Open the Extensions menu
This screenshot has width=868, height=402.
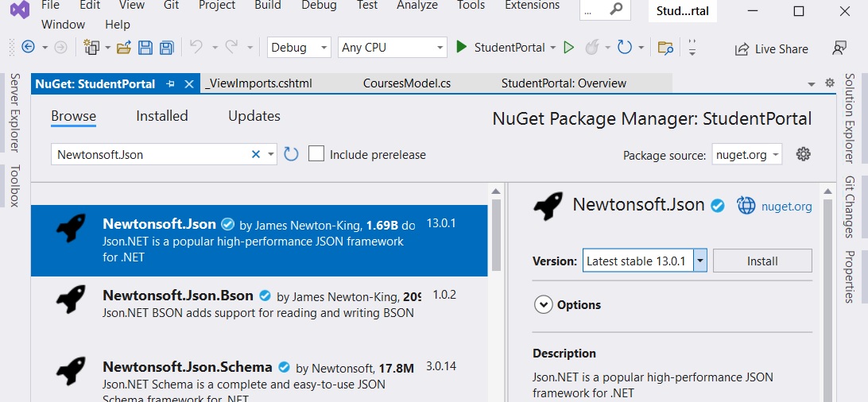[x=533, y=6]
